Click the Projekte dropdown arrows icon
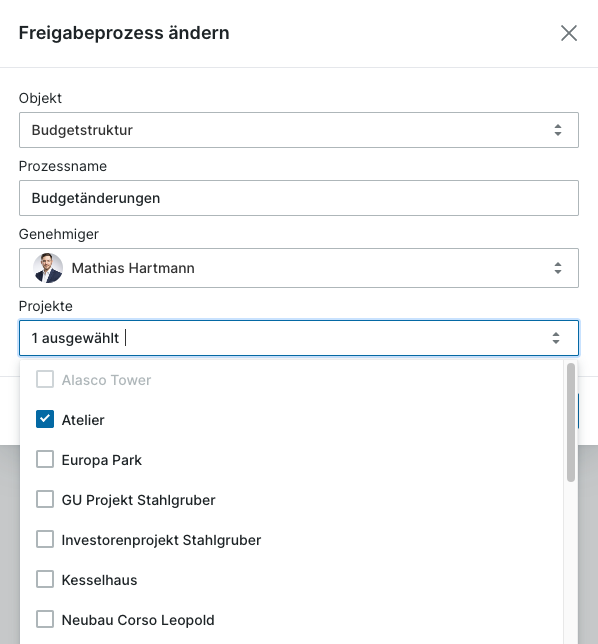Screen dimensions: 598x644 coord(556,338)
